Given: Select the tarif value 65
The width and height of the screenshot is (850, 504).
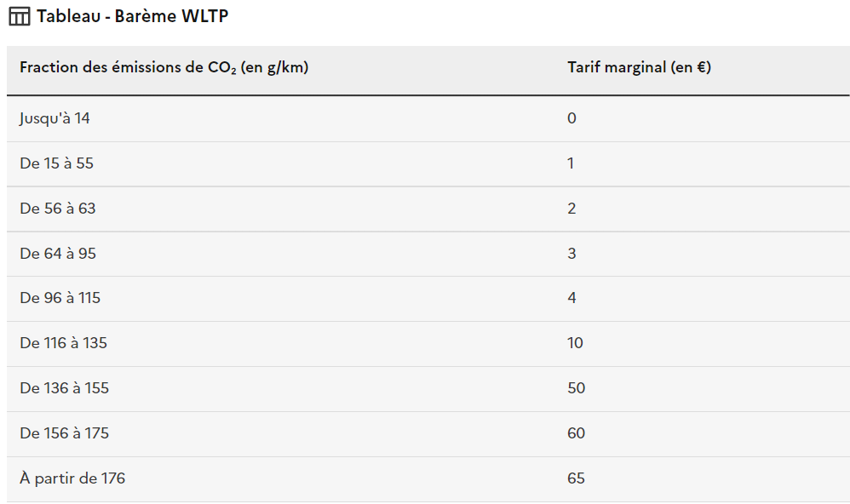Looking at the screenshot, I should 577,478.
